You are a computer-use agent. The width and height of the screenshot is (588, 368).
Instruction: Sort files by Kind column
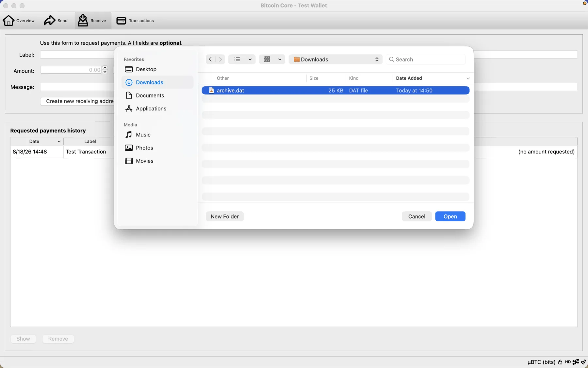pos(354,78)
